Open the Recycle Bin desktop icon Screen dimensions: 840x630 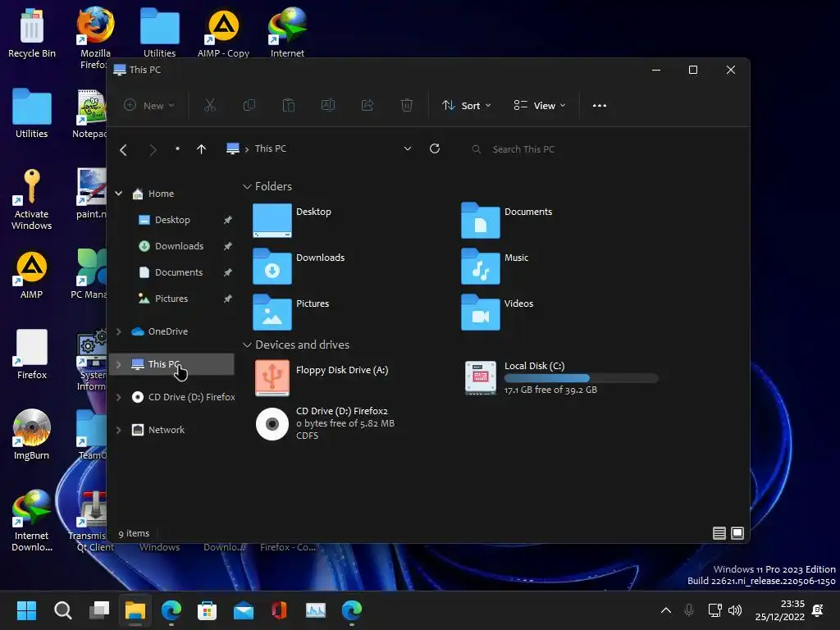tap(32, 33)
